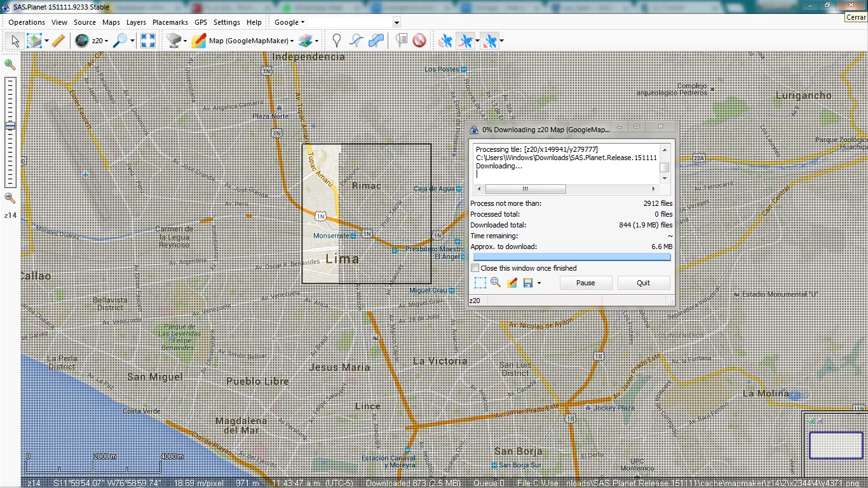Zoom out with the red minus magnifier

(x=10, y=198)
